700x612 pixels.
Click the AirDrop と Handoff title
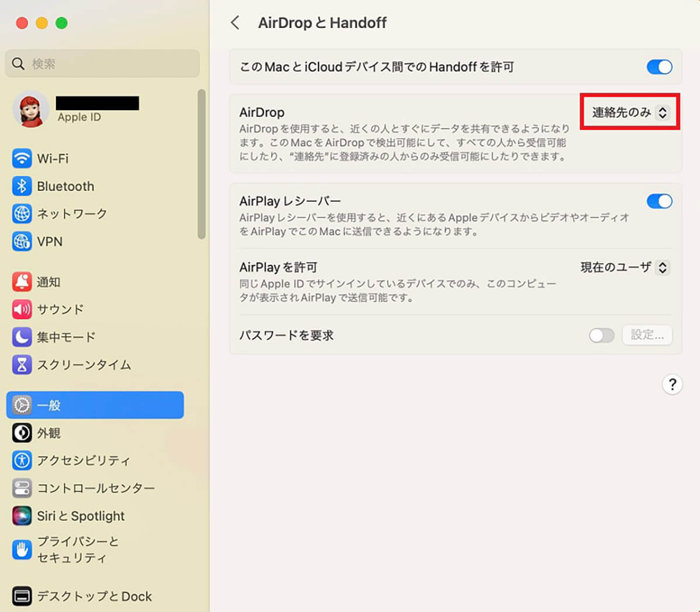coord(322,23)
